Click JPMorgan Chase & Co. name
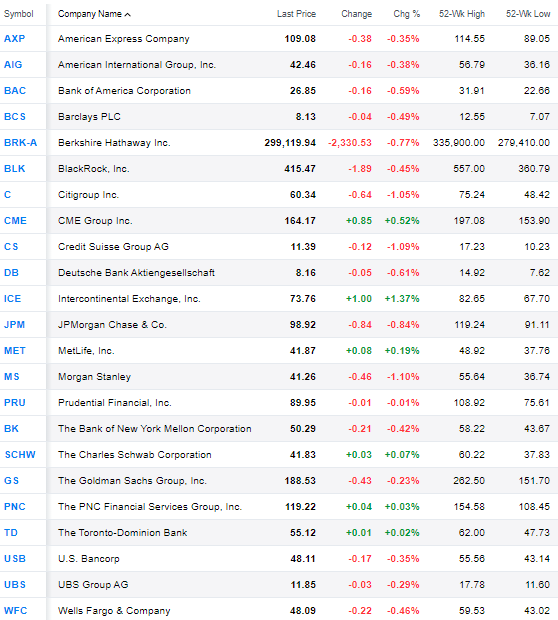The image size is (558, 620). coord(112,325)
